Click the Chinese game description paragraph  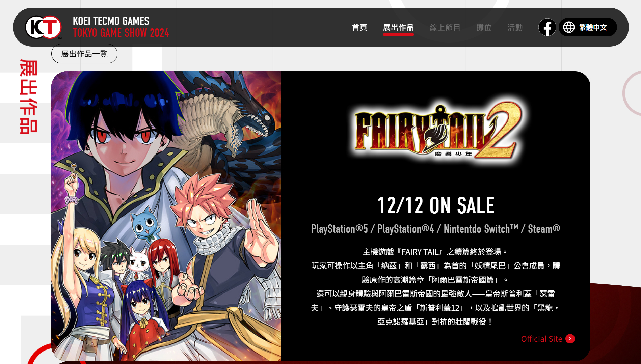click(x=436, y=287)
